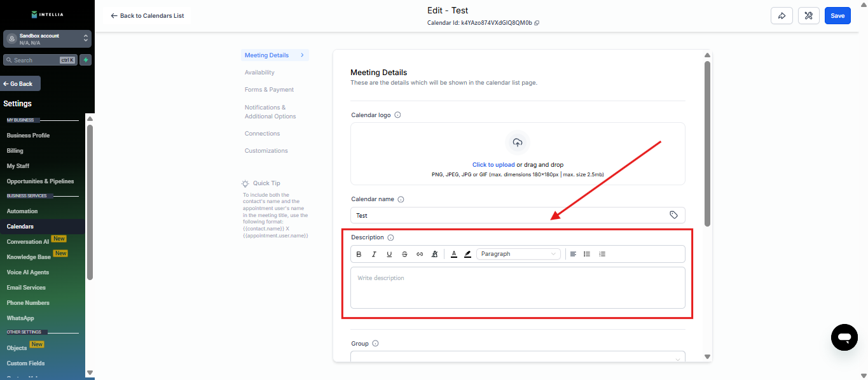Click the highlight color marker icon
Image resolution: width=868 pixels, height=380 pixels.
tap(468, 254)
